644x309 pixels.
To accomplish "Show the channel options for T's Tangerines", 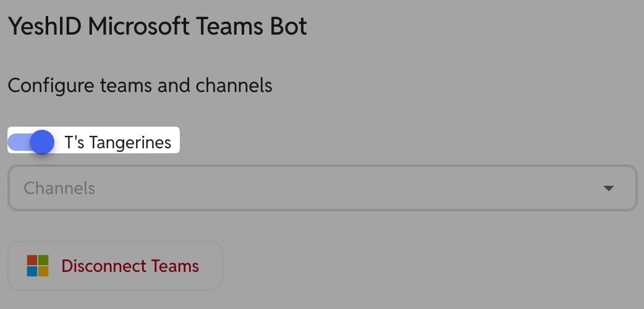I will (x=323, y=188).
